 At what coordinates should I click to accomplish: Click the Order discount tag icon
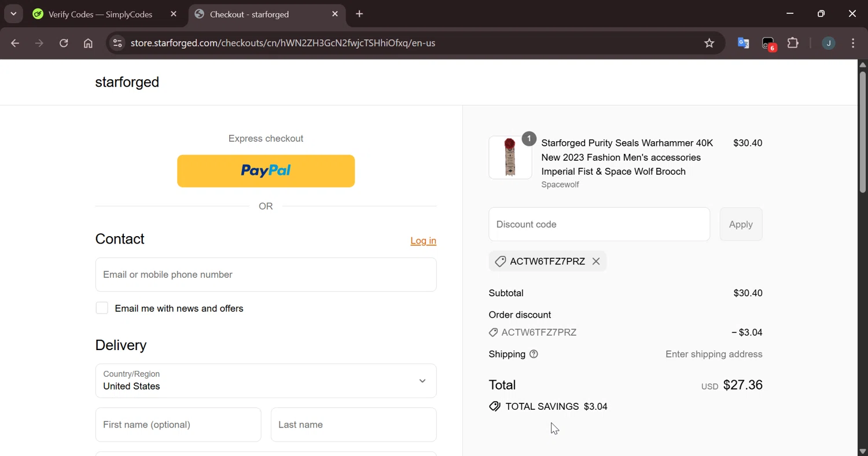(494, 333)
